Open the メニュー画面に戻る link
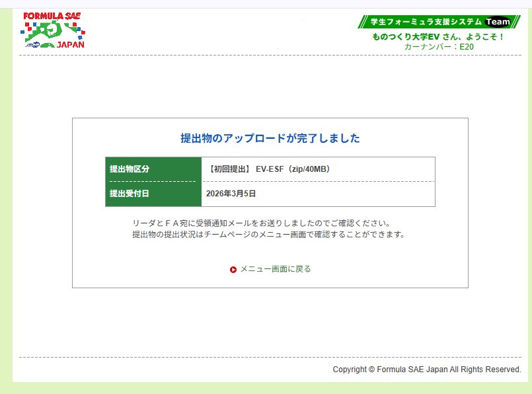 coord(276,269)
